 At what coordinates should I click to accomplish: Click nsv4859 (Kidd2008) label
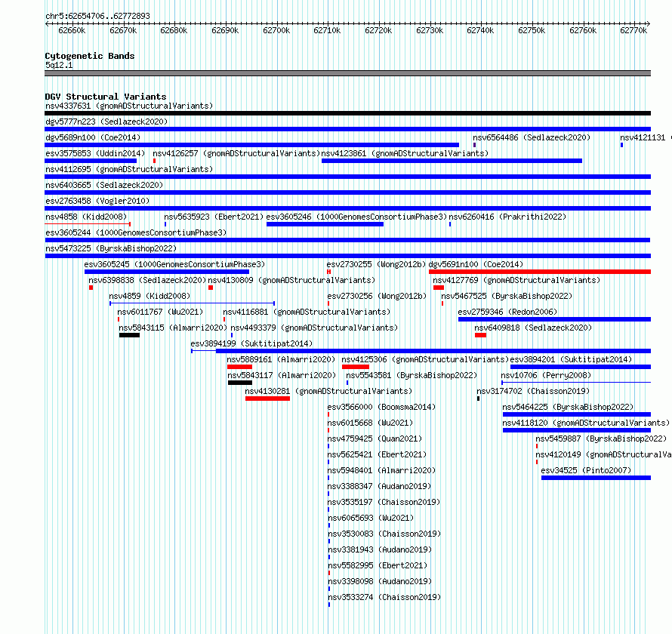(150, 296)
